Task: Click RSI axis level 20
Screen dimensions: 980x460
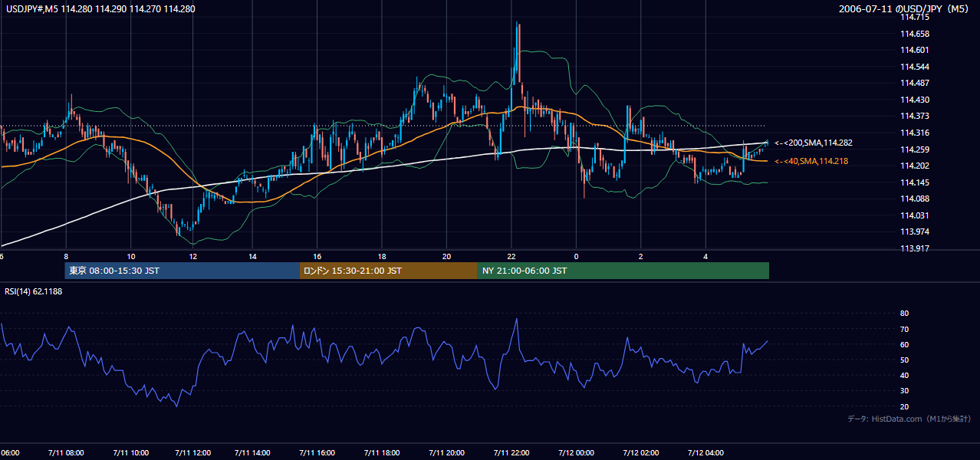Action: click(904, 406)
